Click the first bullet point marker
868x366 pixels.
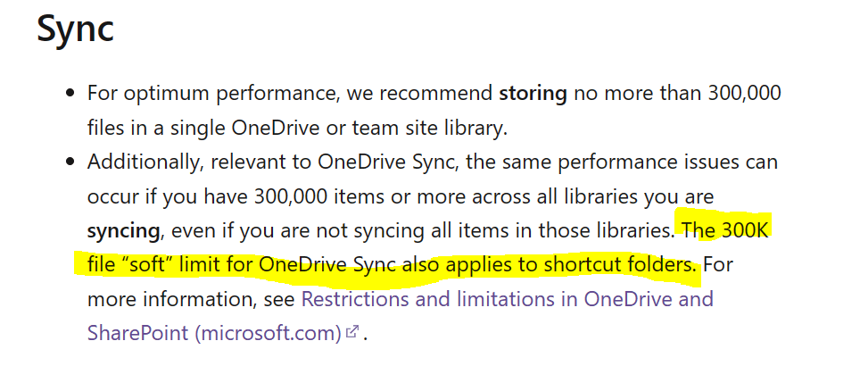tap(70, 94)
